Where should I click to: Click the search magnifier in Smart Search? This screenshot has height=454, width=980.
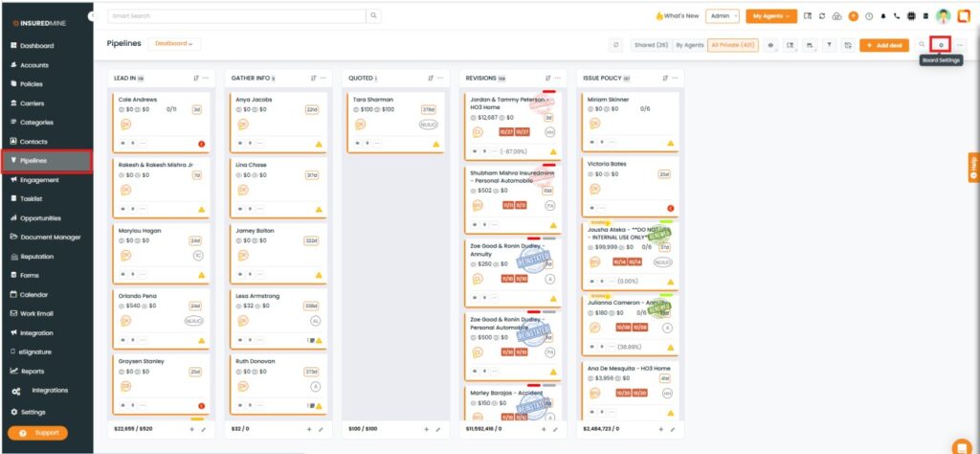tap(373, 16)
